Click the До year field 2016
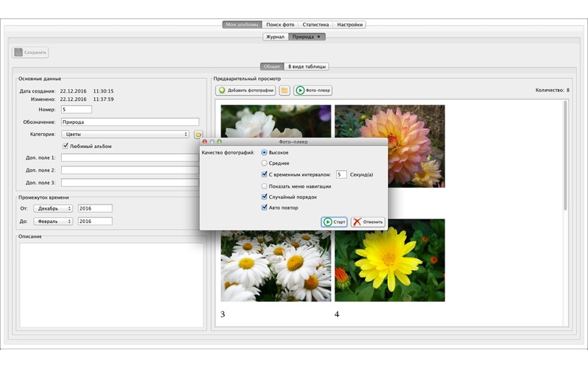 [95, 222]
